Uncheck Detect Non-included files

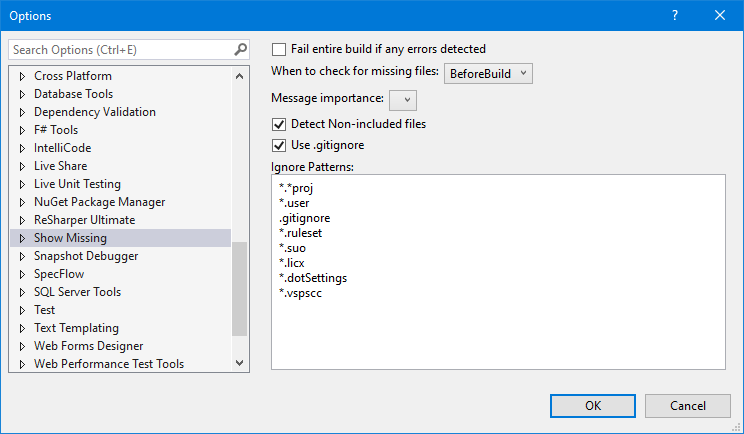(279, 124)
